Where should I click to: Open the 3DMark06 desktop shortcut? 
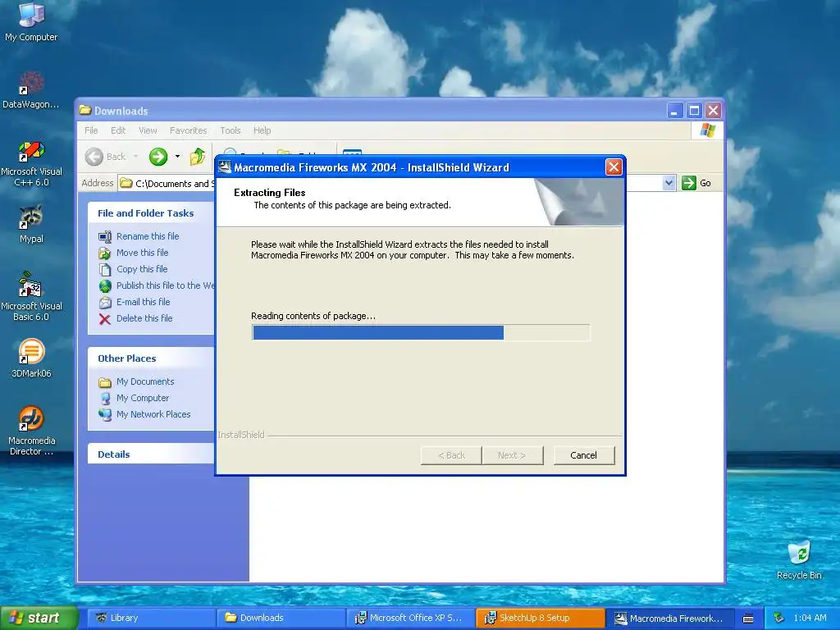[x=31, y=358]
